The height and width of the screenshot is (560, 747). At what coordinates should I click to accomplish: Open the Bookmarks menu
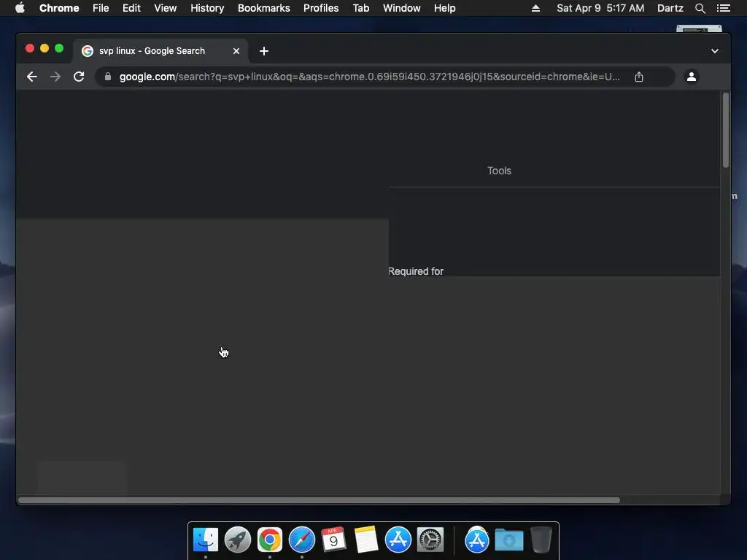click(x=264, y=8)
